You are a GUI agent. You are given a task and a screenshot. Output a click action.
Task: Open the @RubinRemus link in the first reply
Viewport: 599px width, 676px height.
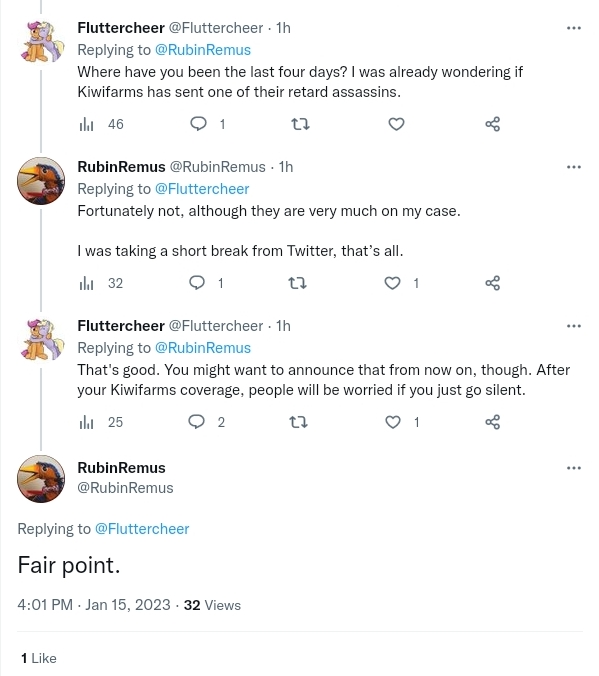(203, 50)
